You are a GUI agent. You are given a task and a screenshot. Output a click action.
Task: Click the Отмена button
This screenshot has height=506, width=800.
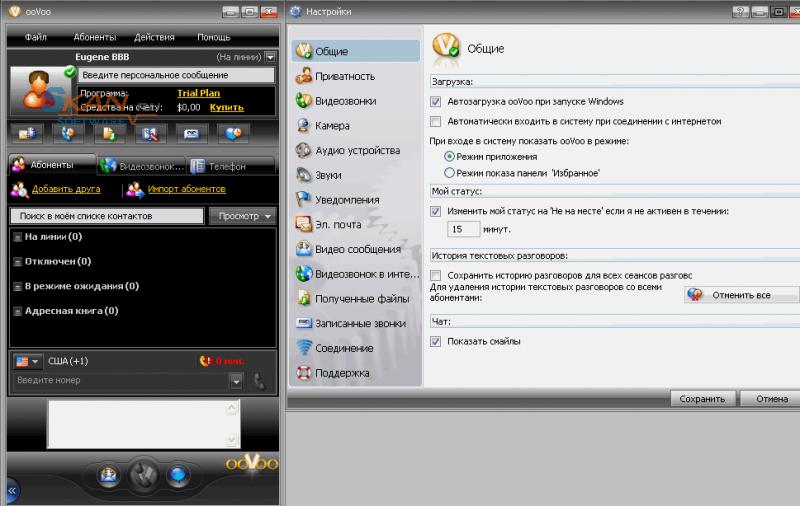pos(771,398)
